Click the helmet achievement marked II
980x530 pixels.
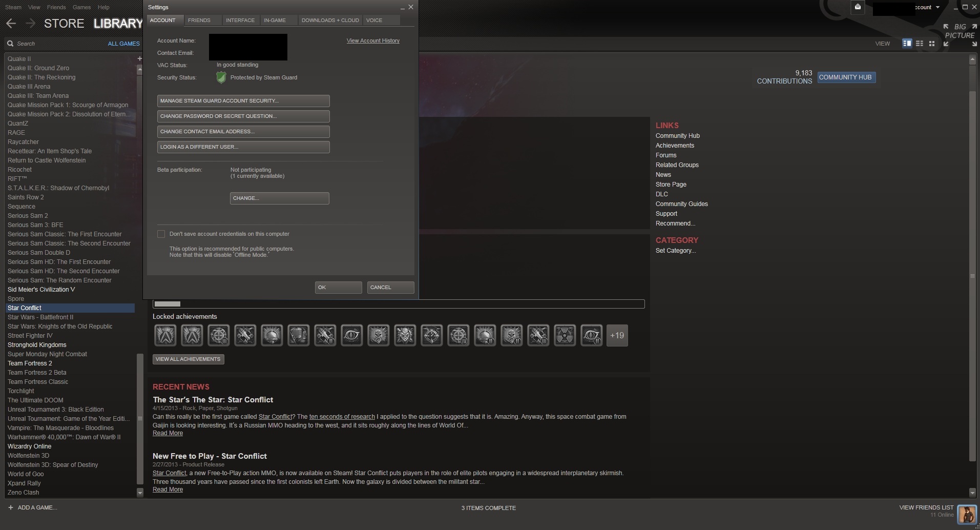[x=485, y=335]
